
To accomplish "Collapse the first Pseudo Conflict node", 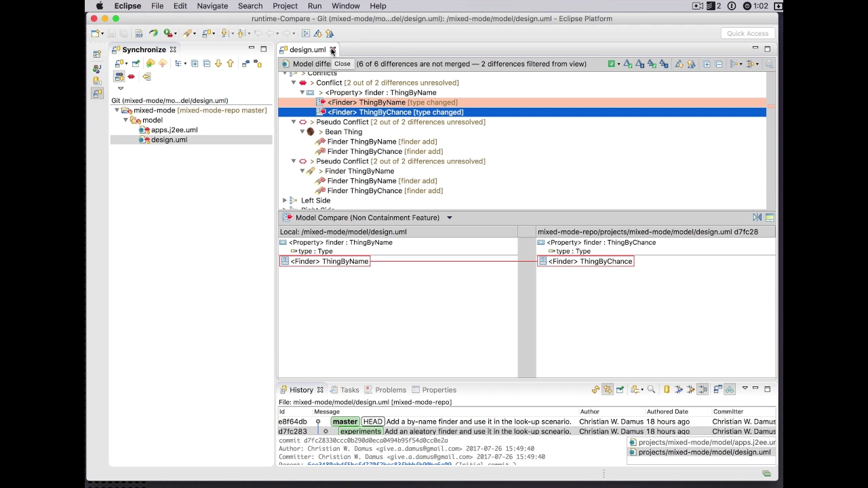I will tap(294, 122).
